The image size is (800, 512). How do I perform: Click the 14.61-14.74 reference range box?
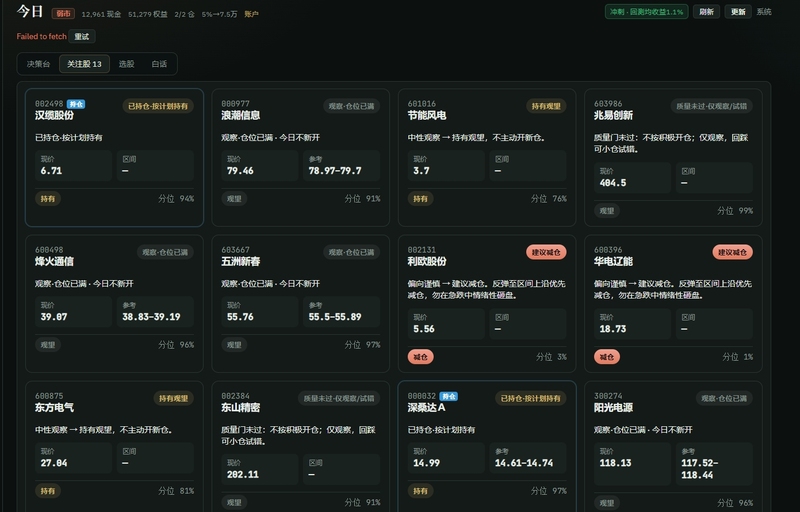pyautogui.click(x=528, y=457)
